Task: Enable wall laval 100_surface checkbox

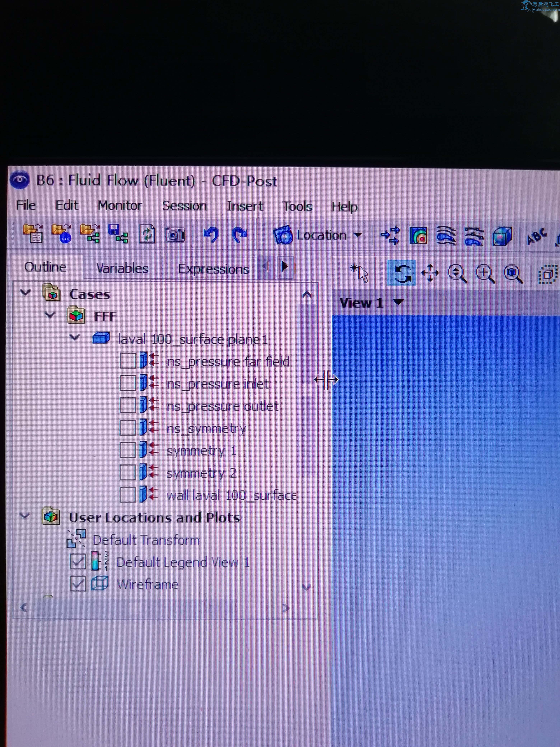Action: [128, 495]
